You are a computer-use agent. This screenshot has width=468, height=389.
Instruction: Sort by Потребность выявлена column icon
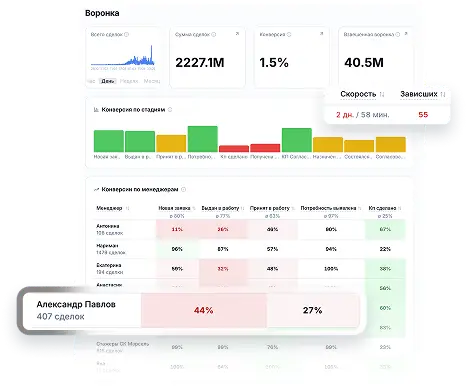tap(360, 208)
